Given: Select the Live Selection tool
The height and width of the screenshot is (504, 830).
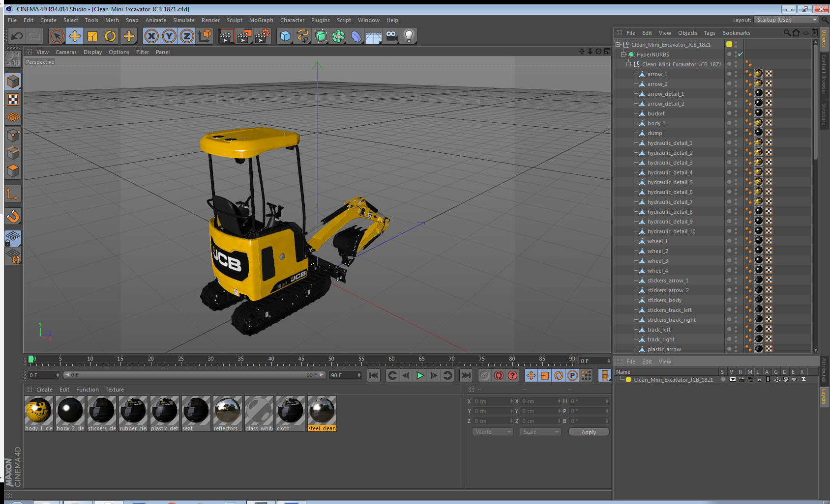Looking at the screenshot, I should (57, 36).
